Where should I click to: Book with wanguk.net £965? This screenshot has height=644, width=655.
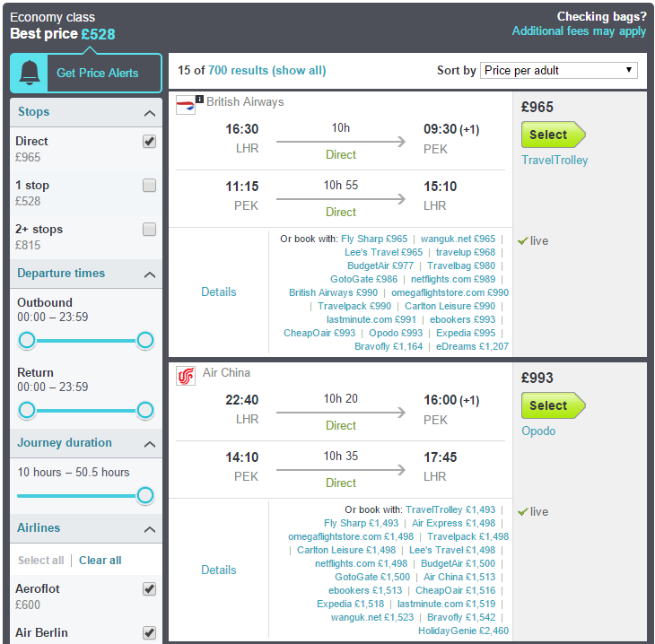tap(458, 239)
